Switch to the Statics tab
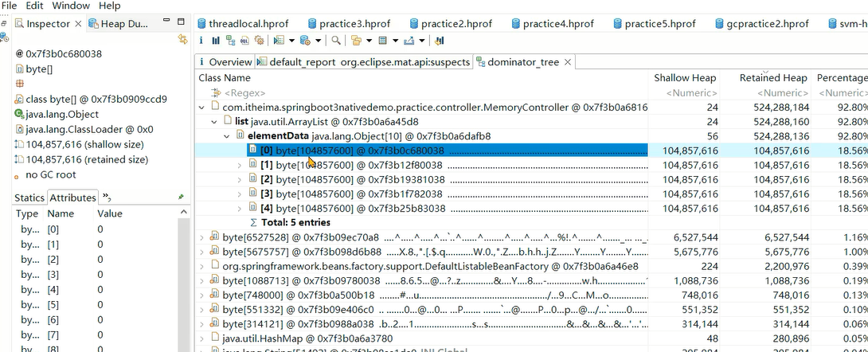The height and width of the screenshot is (352, 868). click(x=29, y=198)
